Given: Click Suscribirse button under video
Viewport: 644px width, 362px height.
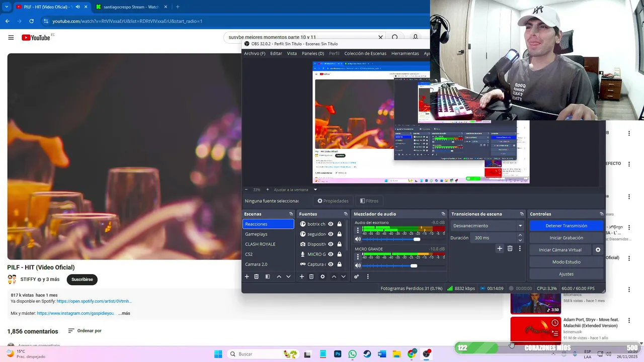Looking at the screenshot, I should tap(82, 280).
